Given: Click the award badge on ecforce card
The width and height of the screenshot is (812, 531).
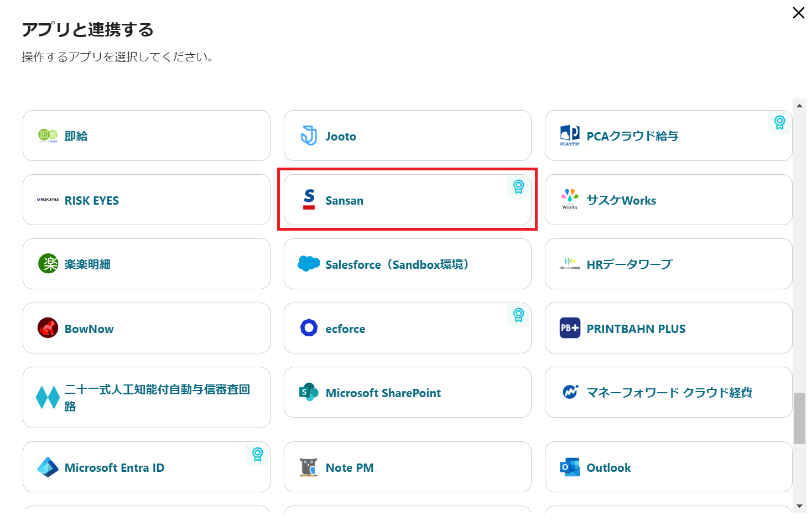Looking at the screenshot, I should click(x=518, y=315).
